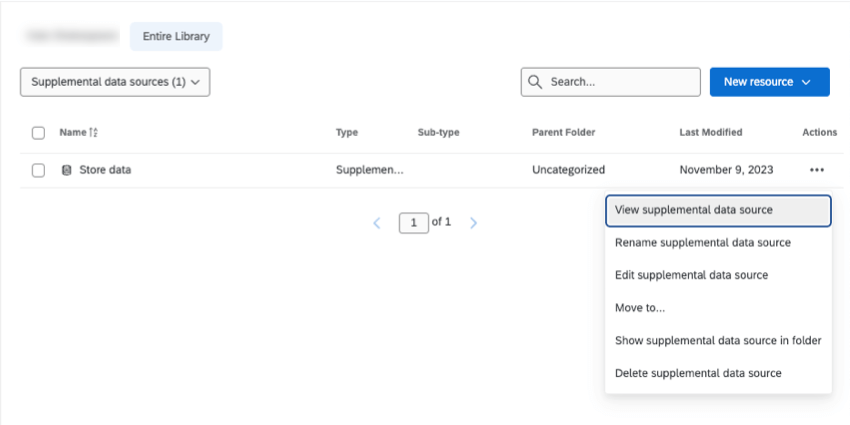The image size is (850, 425).
Task: Select Move to... menu option
Action: click(x=640, y=308)
